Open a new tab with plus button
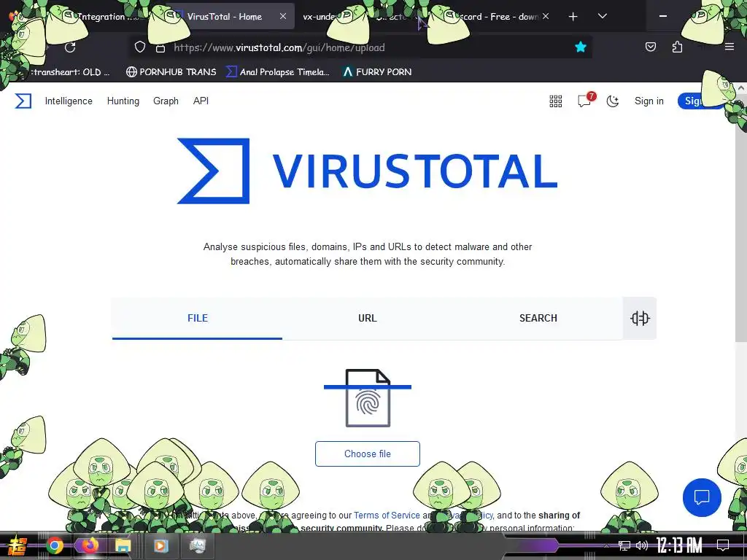The height and width of the screenshot is (560, 747). pyautogui.click(x=573, y=17)
